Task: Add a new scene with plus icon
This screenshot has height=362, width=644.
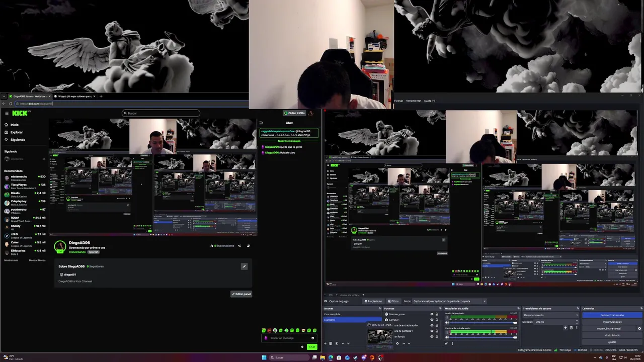Action: tap(325, 343)
